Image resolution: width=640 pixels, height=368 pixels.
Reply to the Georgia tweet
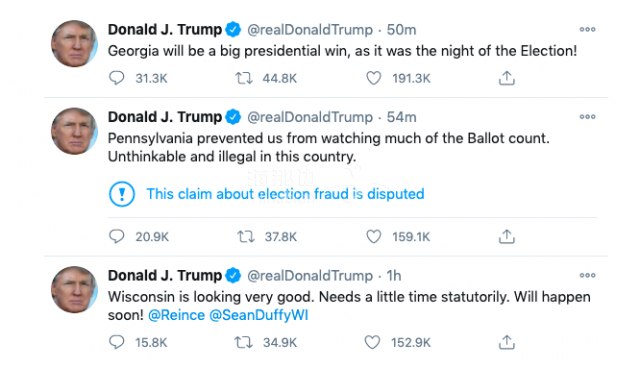(x=117, y=78)
